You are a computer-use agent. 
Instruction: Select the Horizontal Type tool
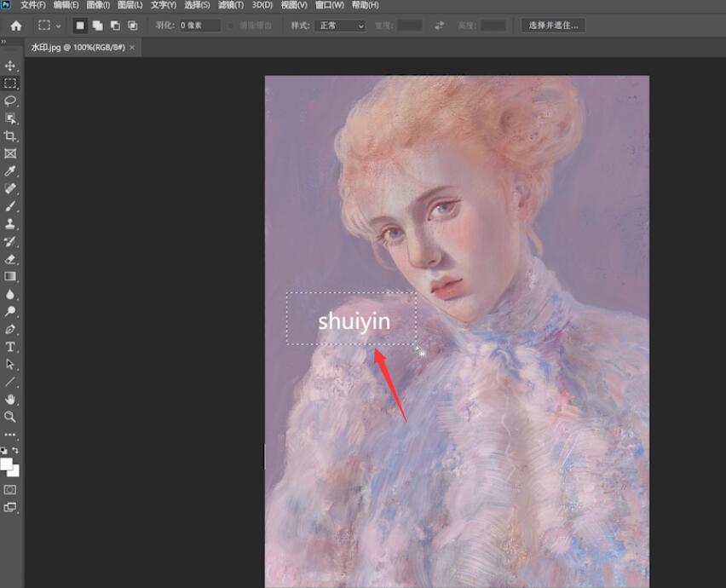point(9,347)
